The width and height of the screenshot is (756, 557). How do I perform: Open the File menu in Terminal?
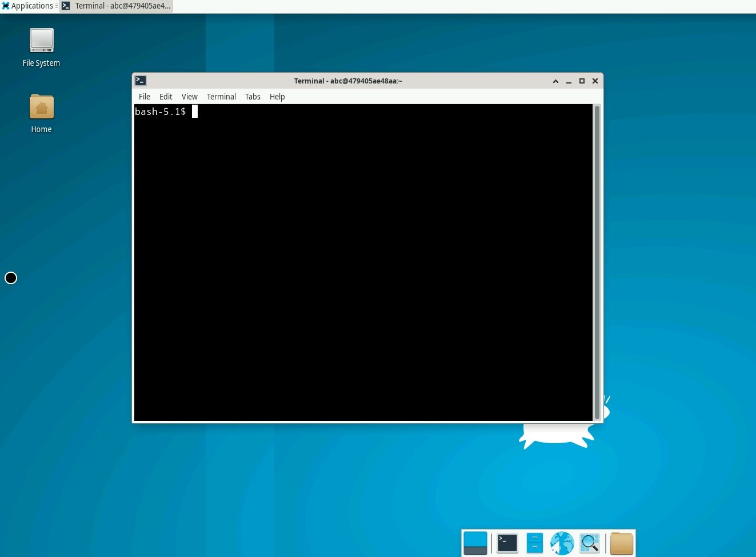click(144, 96)
